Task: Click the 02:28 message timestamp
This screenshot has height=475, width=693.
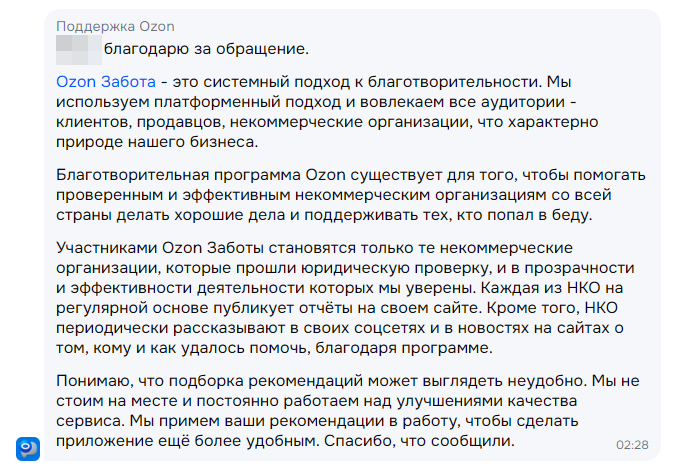Action: [x=632, y=444]
